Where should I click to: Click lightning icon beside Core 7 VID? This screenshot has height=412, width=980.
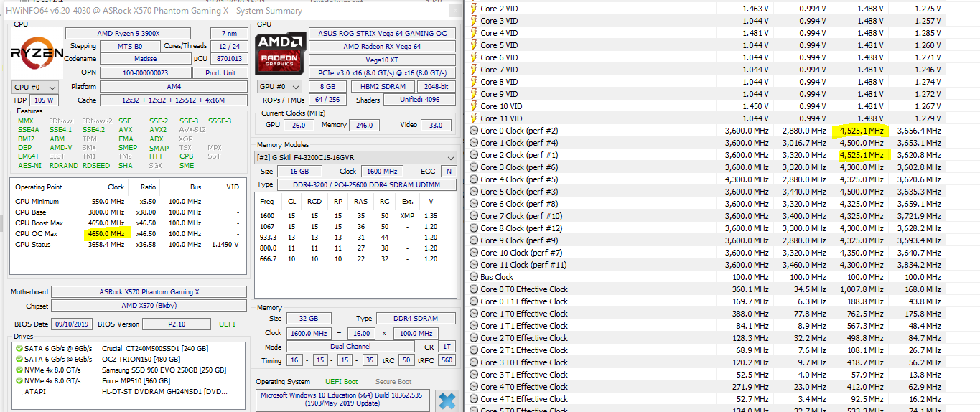pos(473,70)
